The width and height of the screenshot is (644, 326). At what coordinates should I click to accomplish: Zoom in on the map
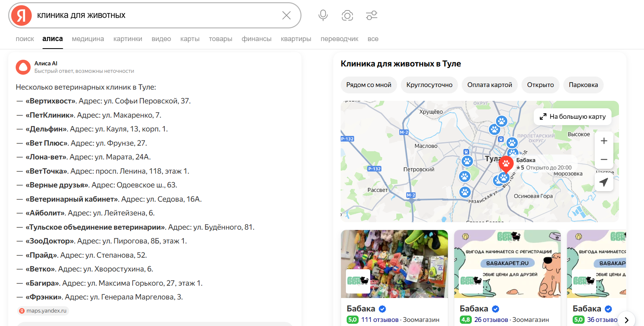tap(604, 141)
